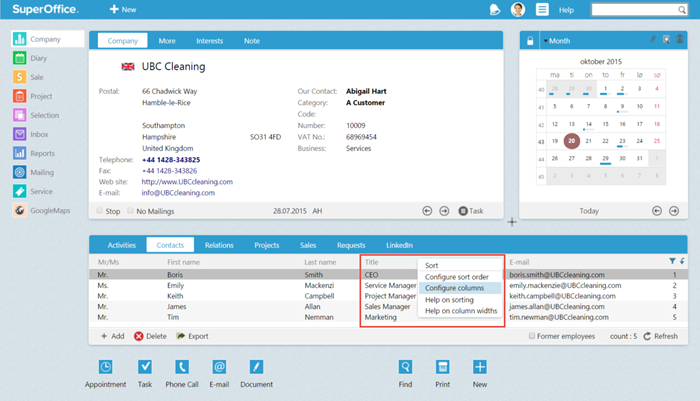The height and width of the screenshot is (401, 700).
Task: Switch to the Note tab
Action: click(x=252, y=41)
